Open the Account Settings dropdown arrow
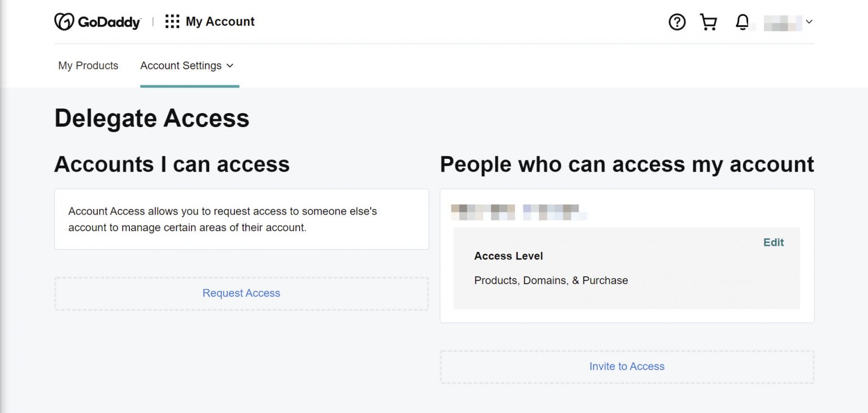 pyautogui.click(x=229, y=66)
